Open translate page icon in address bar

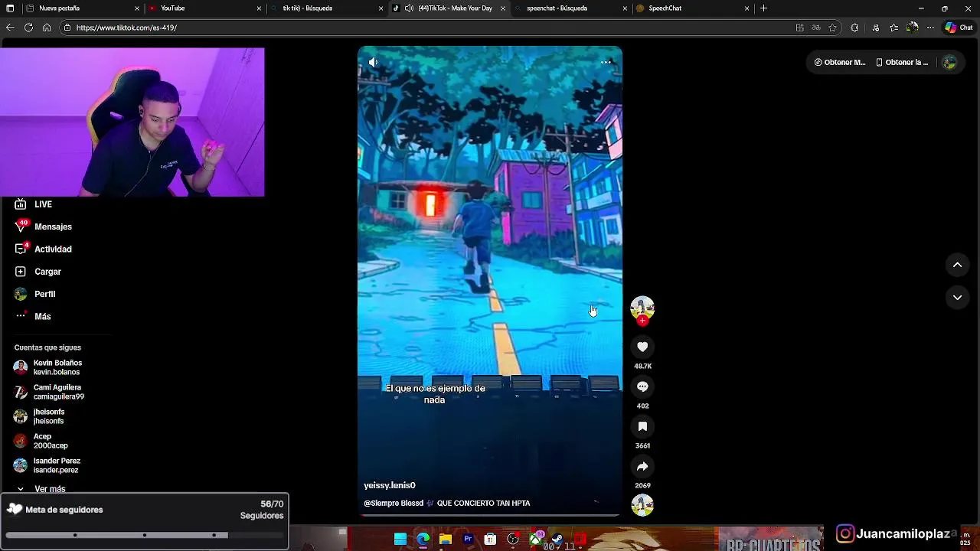point(816,28)
